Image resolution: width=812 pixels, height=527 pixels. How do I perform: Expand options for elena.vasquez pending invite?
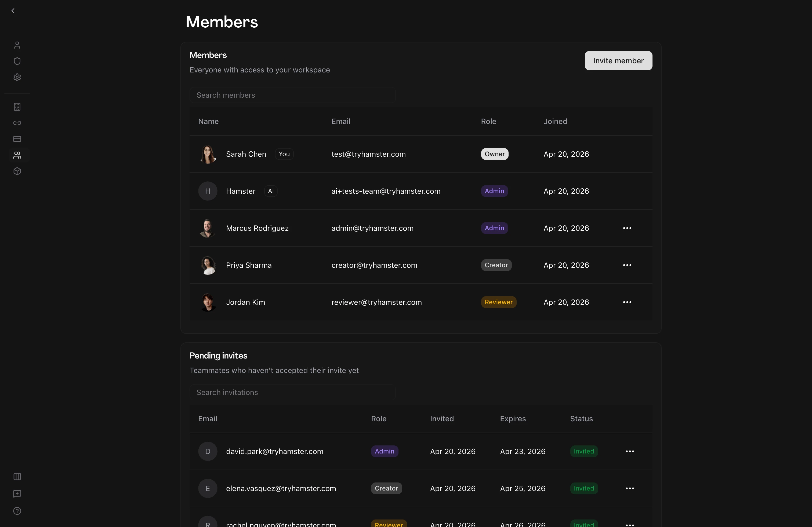coord(630,488)
